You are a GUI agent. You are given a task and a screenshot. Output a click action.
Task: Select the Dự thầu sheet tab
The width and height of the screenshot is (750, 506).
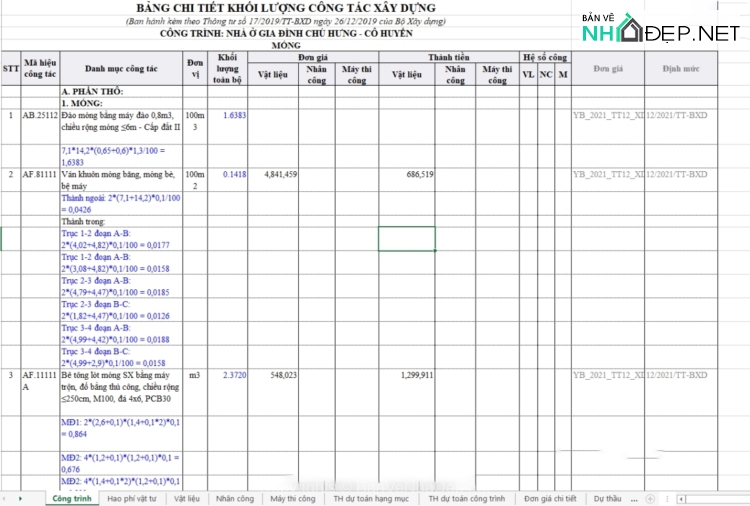click(607, 498)
